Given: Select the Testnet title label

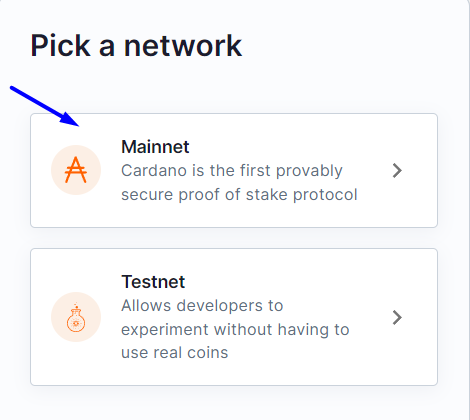Looking at the screenshot, I should 153,282.
